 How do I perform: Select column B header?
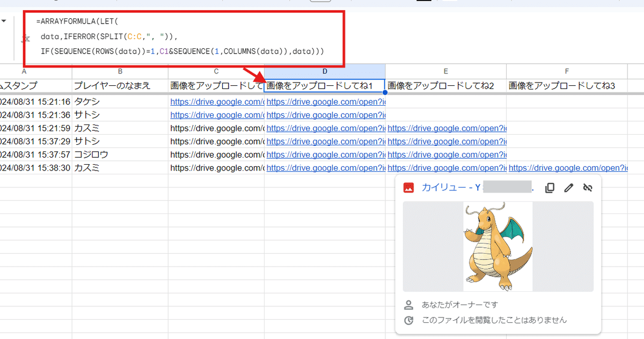tap(120, 71)
